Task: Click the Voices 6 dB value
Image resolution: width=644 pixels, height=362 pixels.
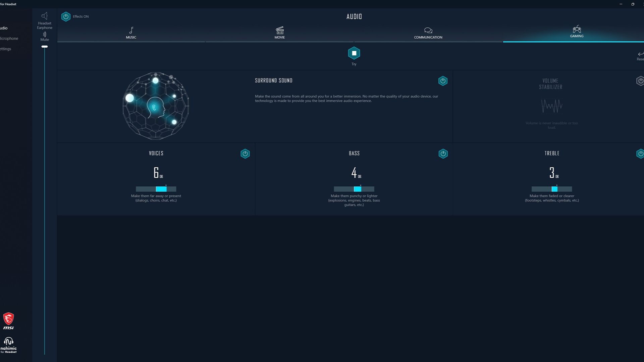Action: (x=158, y=173)
